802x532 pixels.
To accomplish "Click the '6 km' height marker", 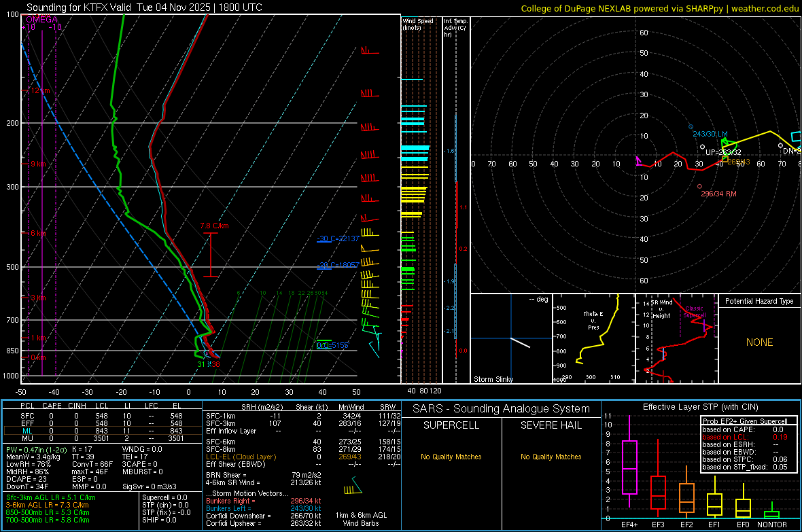I will click(x=39, y=233).
